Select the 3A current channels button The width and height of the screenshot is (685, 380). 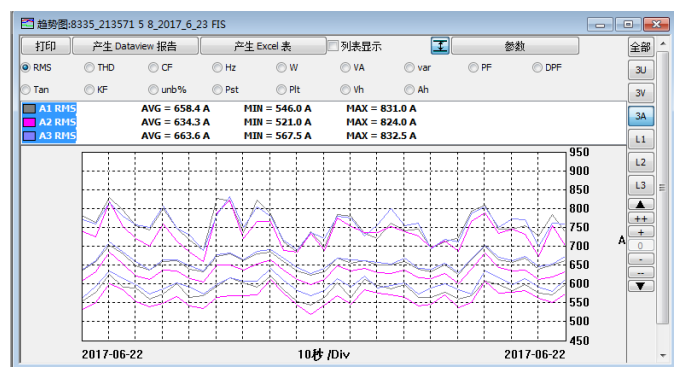640,116
